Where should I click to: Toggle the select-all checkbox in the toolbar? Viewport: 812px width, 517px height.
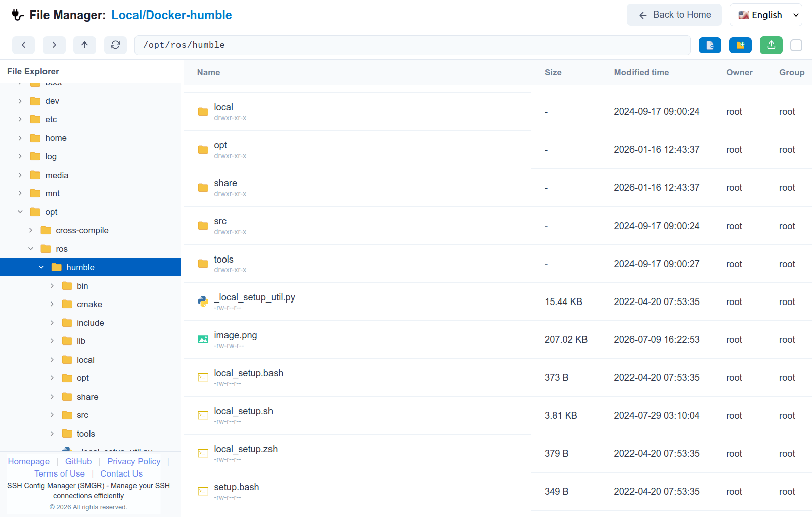796,46
